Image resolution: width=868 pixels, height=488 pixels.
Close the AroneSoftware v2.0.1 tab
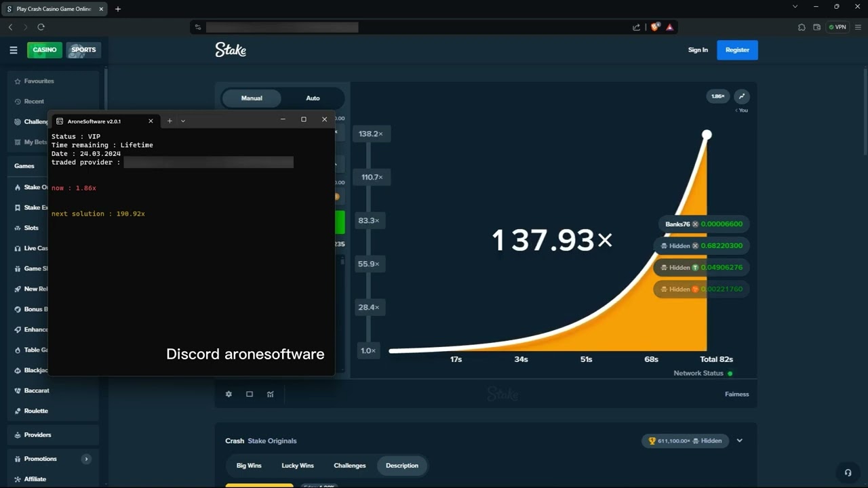(151, 121)
